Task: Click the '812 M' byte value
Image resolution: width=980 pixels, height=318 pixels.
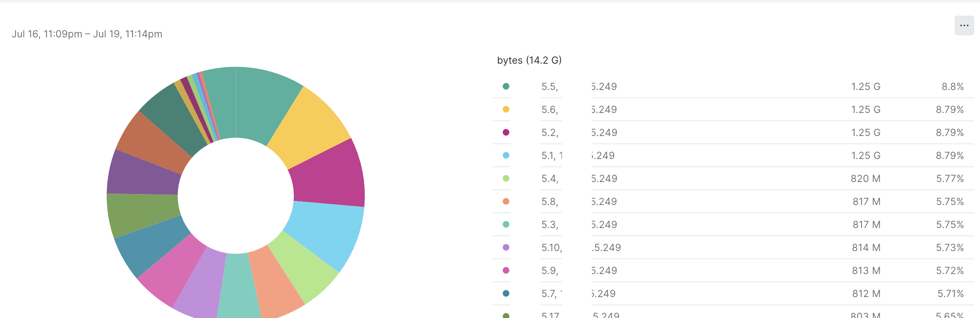Action: 866,294
